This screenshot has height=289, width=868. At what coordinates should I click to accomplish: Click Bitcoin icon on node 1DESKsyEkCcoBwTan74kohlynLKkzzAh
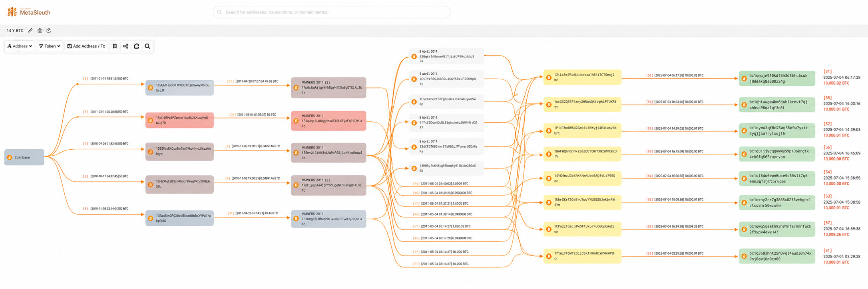point(151,152)
